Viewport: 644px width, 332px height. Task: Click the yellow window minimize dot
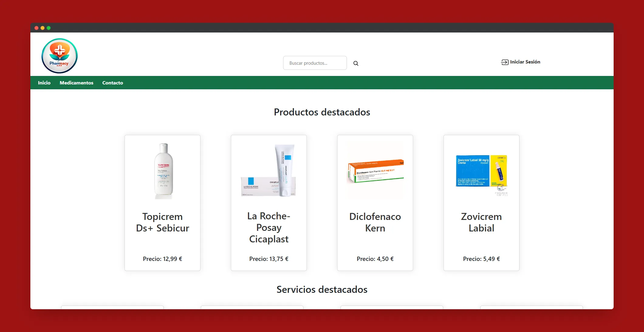point(43,28)
